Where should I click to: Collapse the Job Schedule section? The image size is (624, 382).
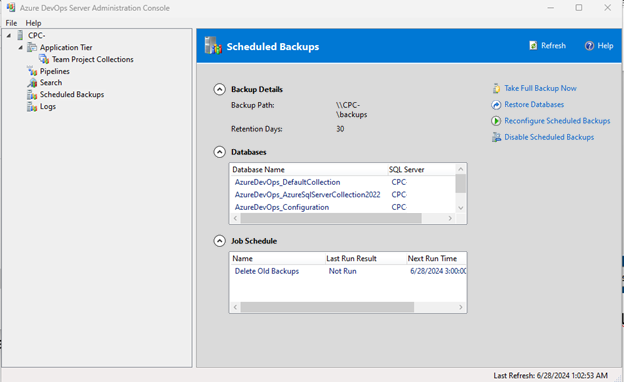(219, 241)
